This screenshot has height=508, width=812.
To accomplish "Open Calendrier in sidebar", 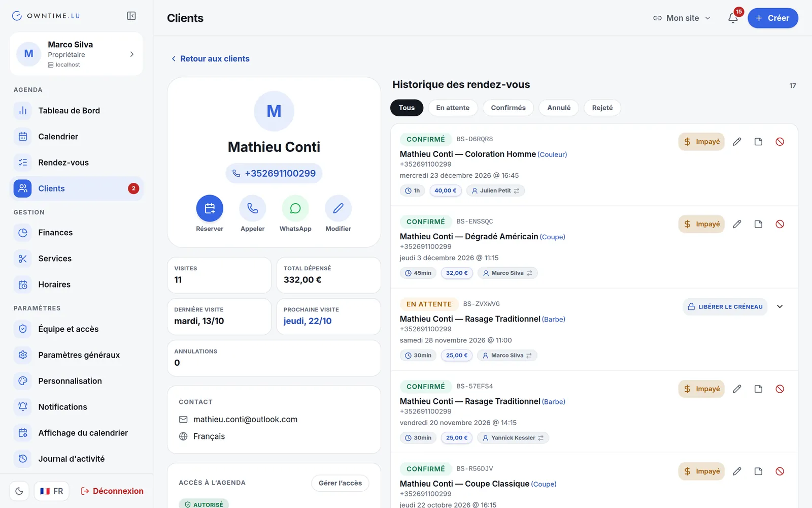I will (x=76, y=137).
